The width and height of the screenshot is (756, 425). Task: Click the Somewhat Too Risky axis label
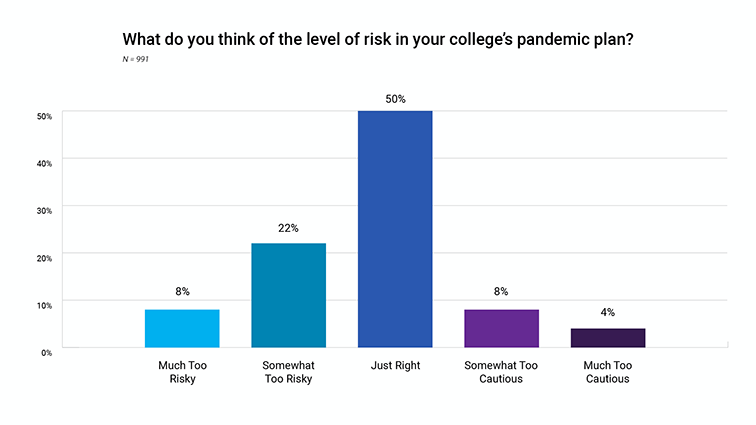coord(289,372)
